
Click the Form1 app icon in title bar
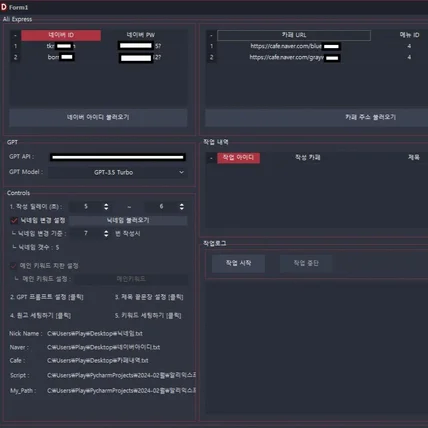[4, 7]
